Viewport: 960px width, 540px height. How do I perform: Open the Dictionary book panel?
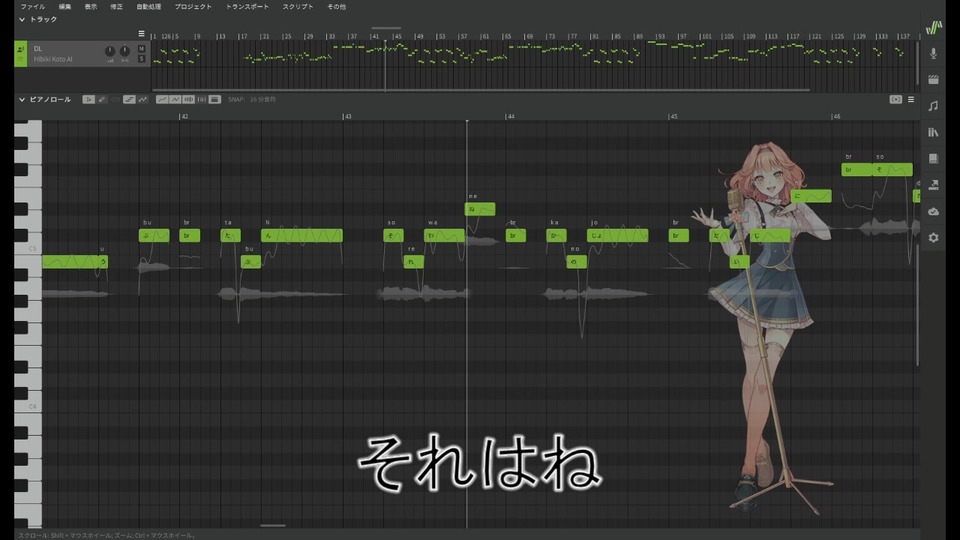pyautogui.click(x=934, y=159)
